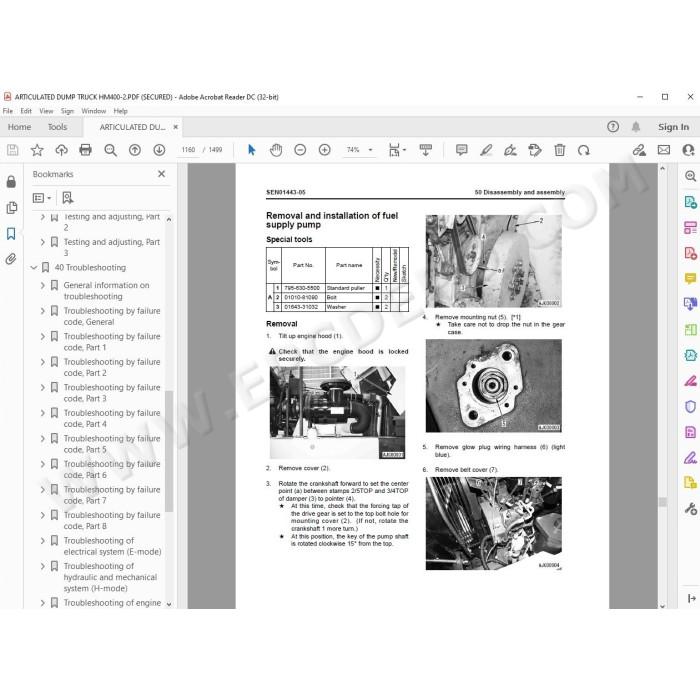Click the stamp tool icon
The width and height of the screenshot is (700, 700).
535,150
